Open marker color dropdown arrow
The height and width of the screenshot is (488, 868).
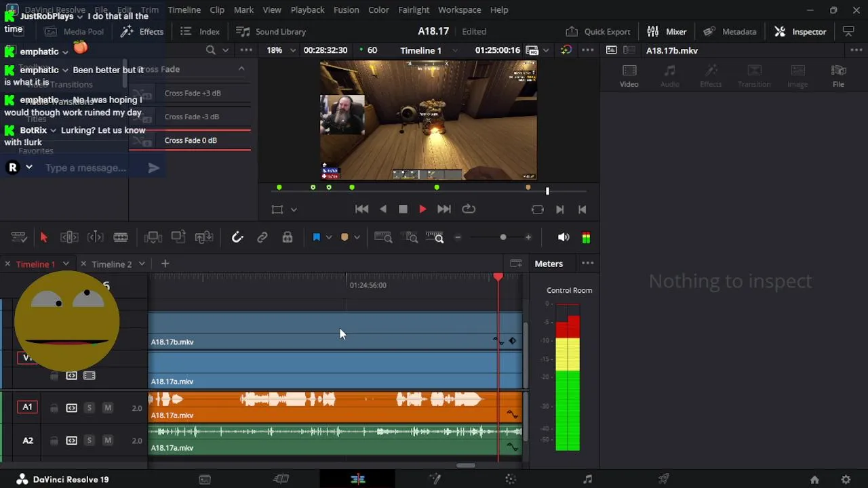coord(357,237)
